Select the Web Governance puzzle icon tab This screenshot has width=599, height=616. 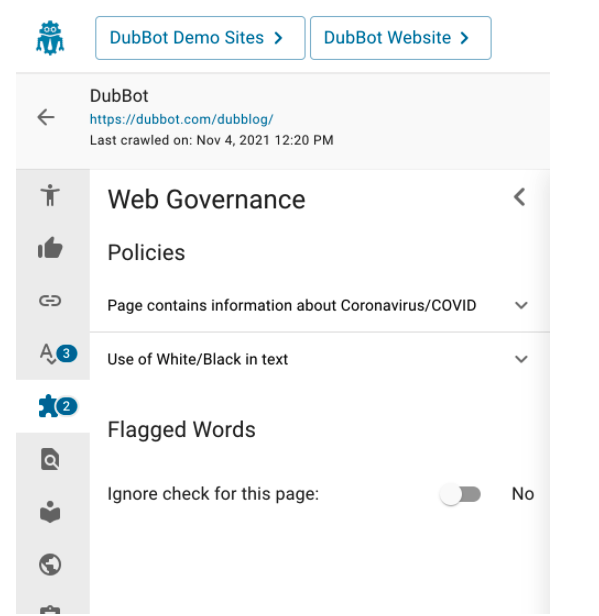tap(58, 406)
